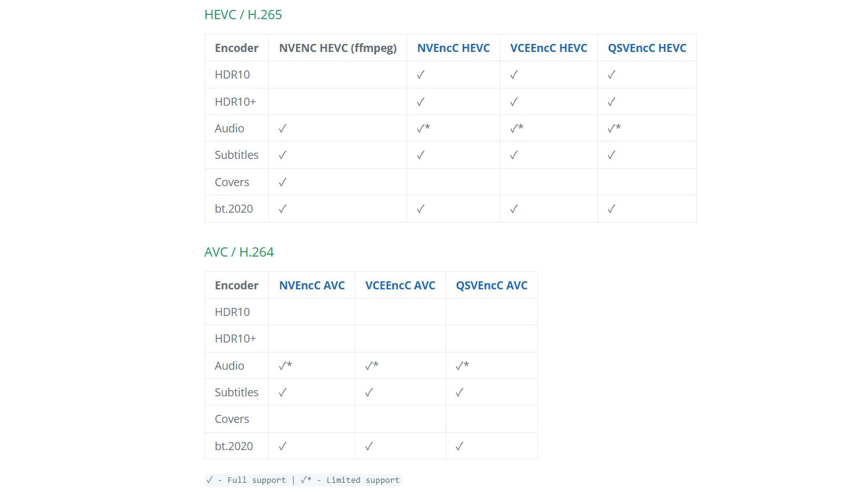Click the Encoder header cell in the AVC table
This screenshot has width=868, height=494.
237,286
